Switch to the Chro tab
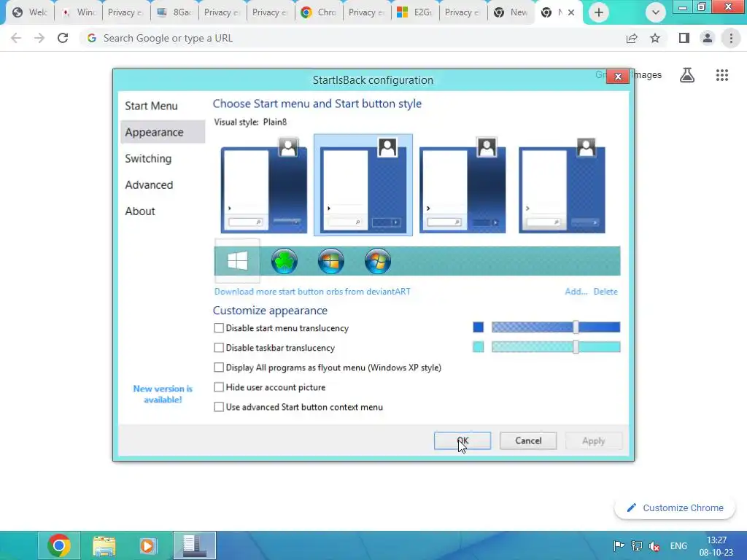 pos(320,12)
